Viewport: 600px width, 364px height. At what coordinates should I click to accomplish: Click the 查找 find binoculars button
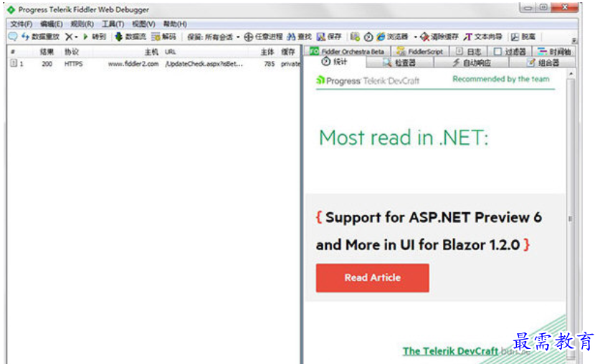point(299,37)
